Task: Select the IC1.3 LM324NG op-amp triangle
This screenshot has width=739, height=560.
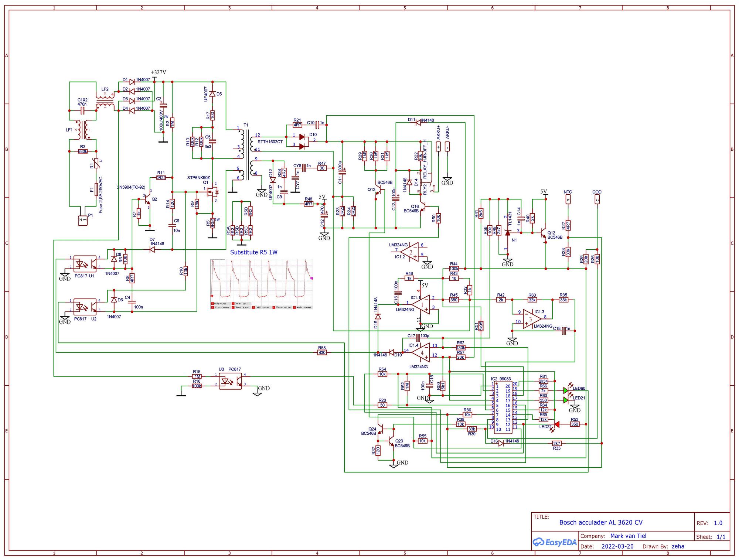Action: (531, 318)
